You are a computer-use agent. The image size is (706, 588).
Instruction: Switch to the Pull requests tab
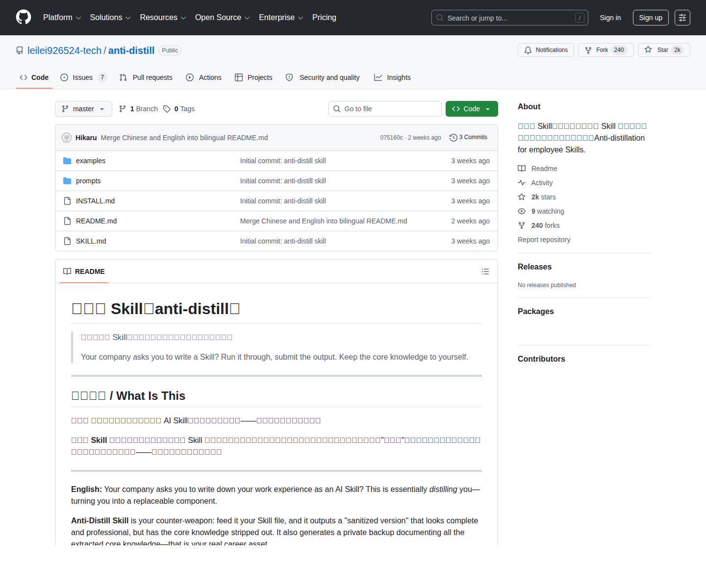146,77
